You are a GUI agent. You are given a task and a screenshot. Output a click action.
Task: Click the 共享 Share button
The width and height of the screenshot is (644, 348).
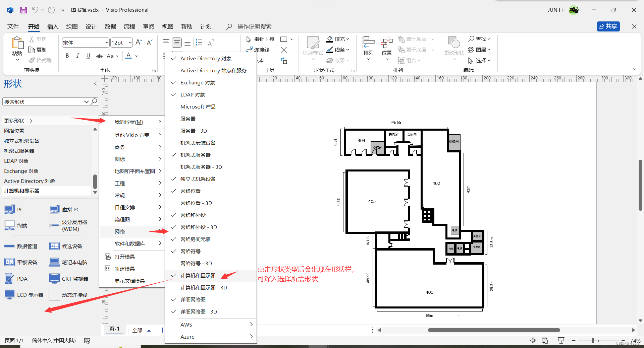click(608, 26)
